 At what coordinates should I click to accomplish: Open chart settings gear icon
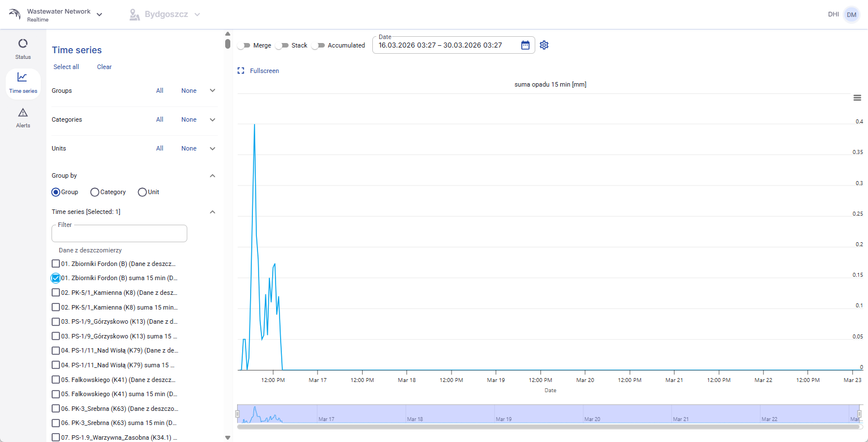(x=544, y=45)
